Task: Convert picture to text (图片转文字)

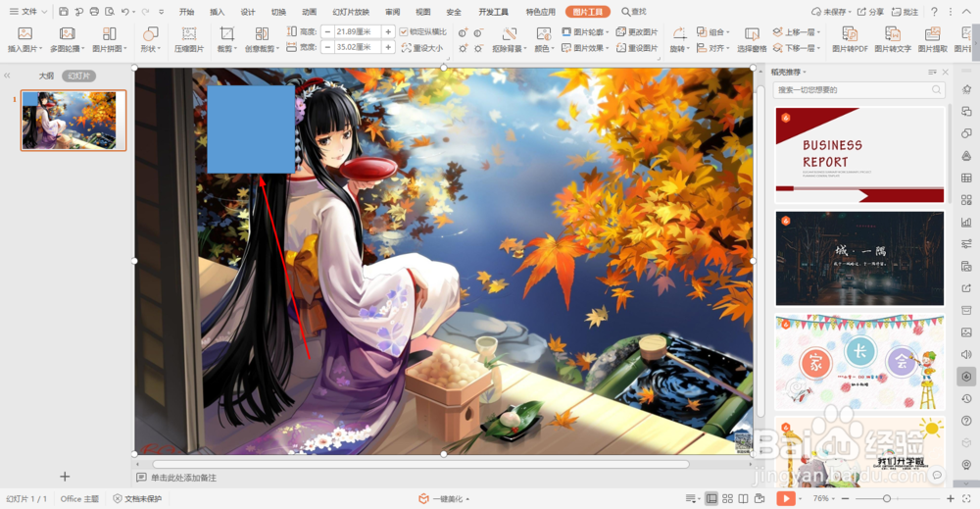Action: [x=893, y=39]
